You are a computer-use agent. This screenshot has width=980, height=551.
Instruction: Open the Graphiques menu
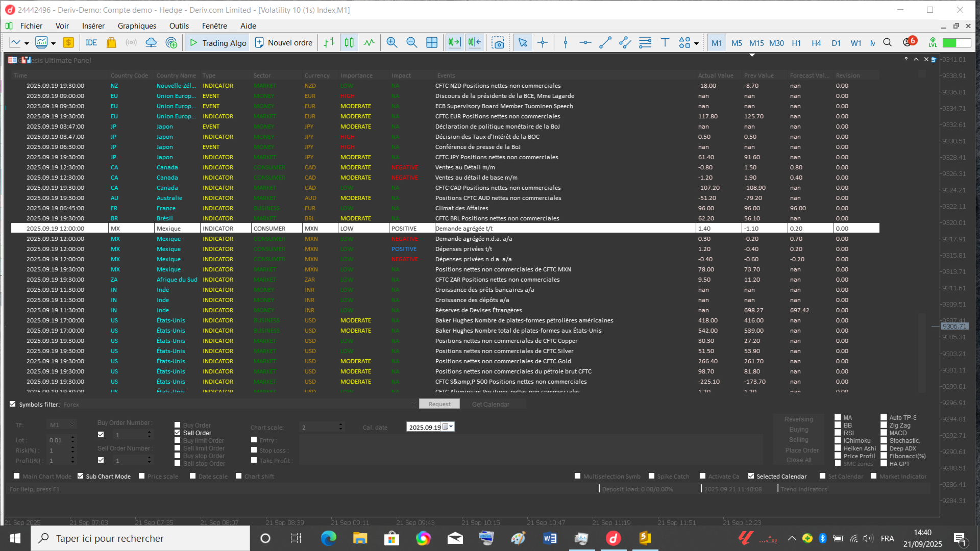coord(137,26)
